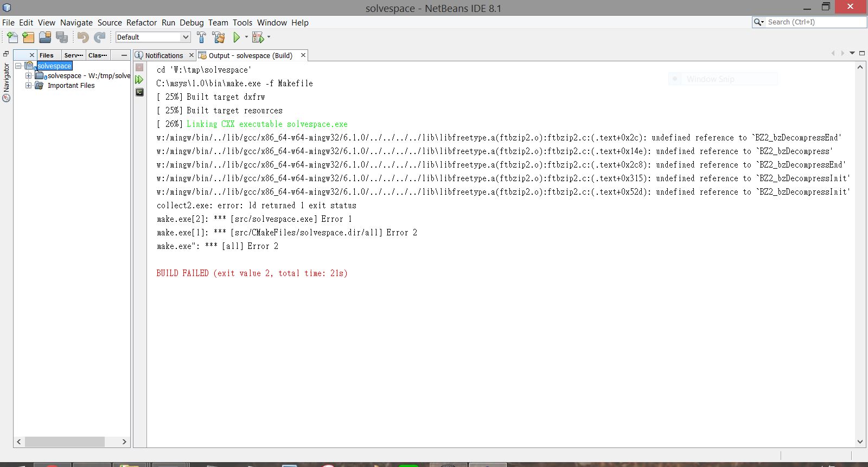Screen dimensions: 868x467
Task: Open the Navigate menu
Action: point(76,22)
